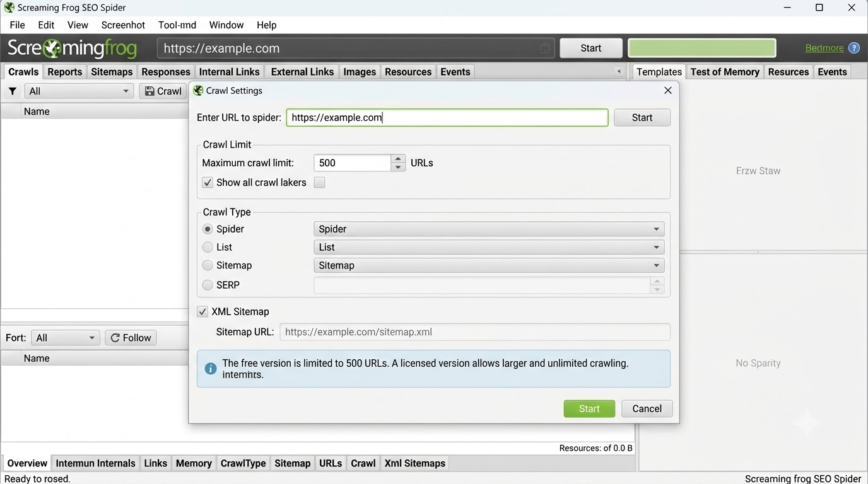Switch to the Xml Sitemaps bottom tab

coord(415,463)
